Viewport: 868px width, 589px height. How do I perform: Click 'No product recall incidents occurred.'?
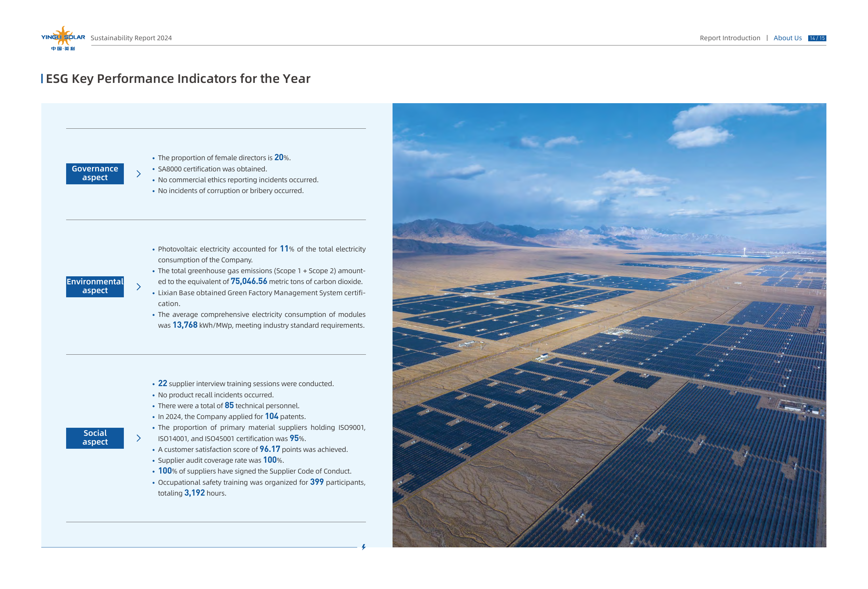click(216, 395)
